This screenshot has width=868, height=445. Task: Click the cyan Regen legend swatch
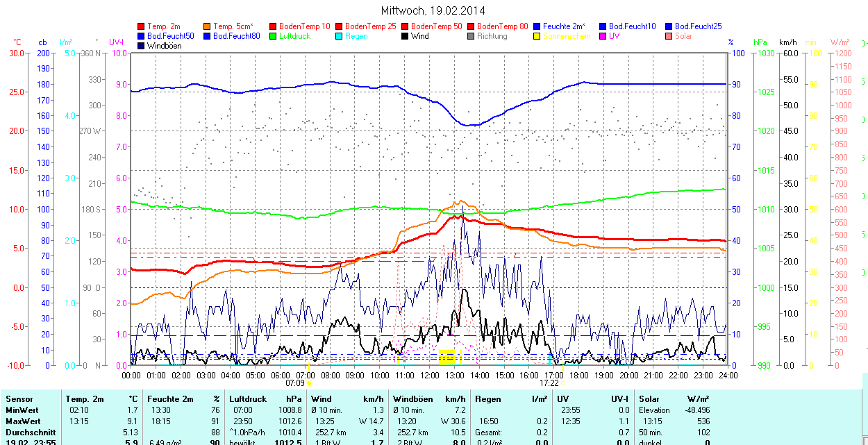pyautogui.click(x=340, y=36)
